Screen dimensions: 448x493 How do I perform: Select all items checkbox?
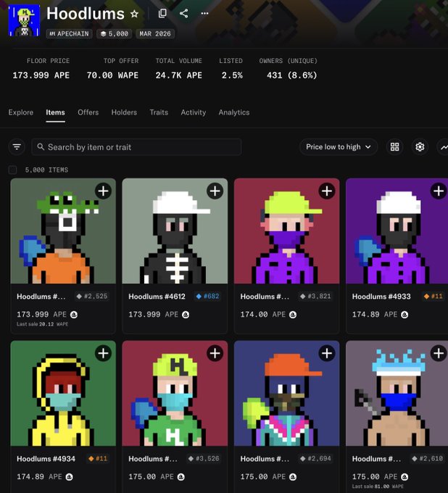[12, 170]
